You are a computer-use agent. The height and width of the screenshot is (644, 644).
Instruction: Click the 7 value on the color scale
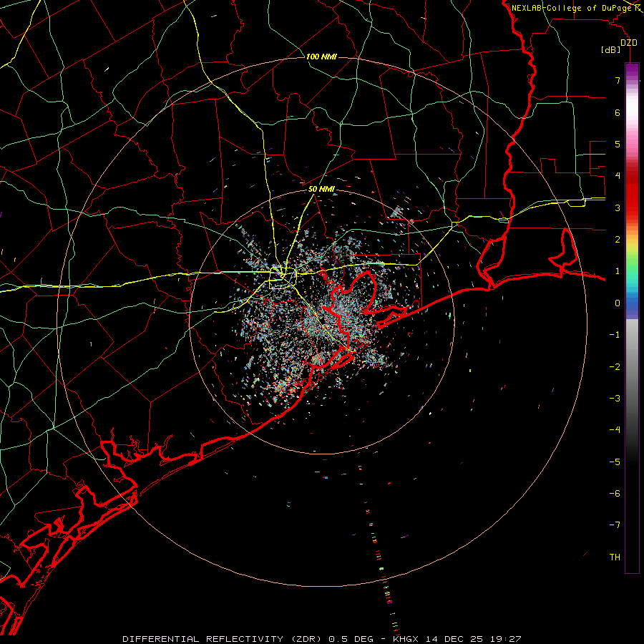pos(618,80)
